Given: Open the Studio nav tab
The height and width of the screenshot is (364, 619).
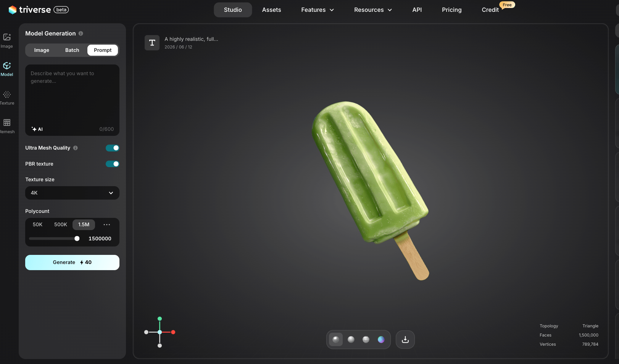Looking at the screenshot, I should point(233,10).
